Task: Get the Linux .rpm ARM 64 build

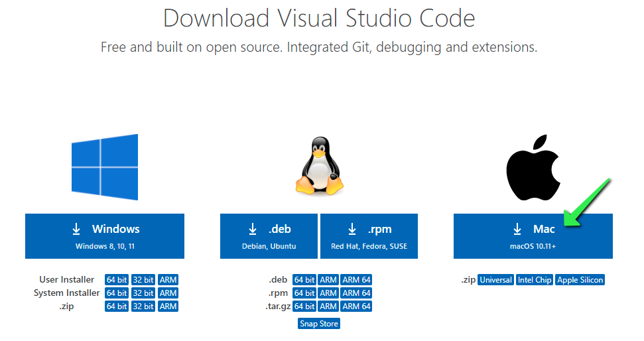Action: pos(357,293)
